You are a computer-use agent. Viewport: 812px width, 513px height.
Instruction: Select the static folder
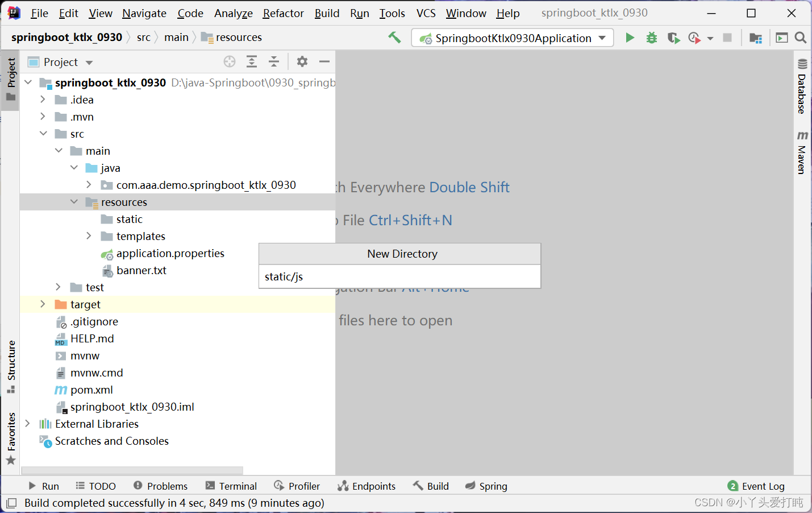(x=129, y=219)
